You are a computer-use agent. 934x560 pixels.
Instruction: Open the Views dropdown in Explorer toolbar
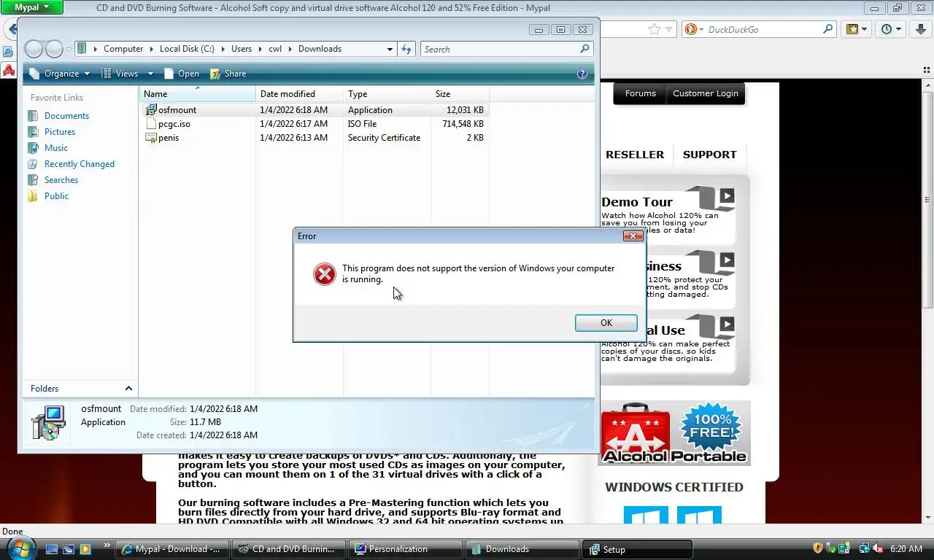pyautogui.click(x=150, y=74)
